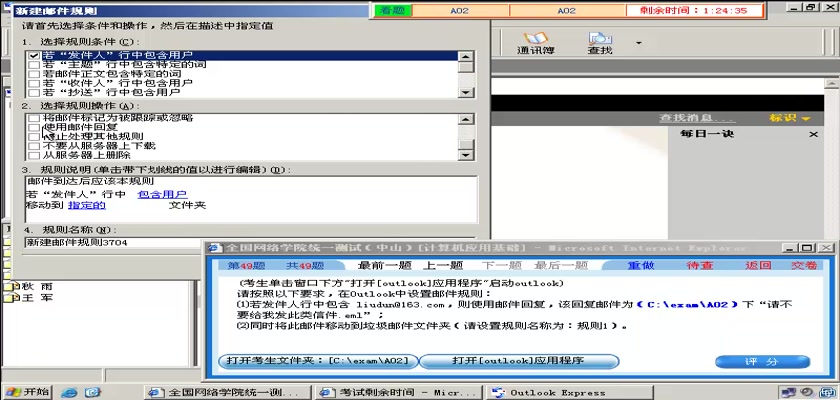Viewport: 840px width, 400px height.
Task: Click the IE icon in exam window titlebar
Action: coord(215,248)
